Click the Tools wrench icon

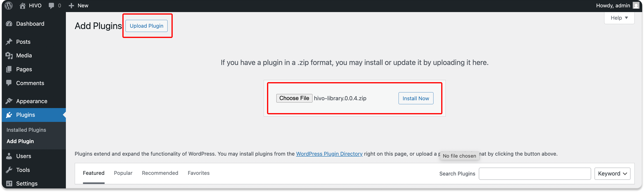click(x=9, y=170)
